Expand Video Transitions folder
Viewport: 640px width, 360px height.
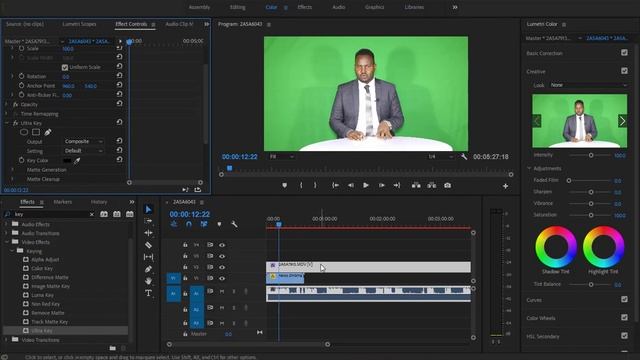point(6,340)
